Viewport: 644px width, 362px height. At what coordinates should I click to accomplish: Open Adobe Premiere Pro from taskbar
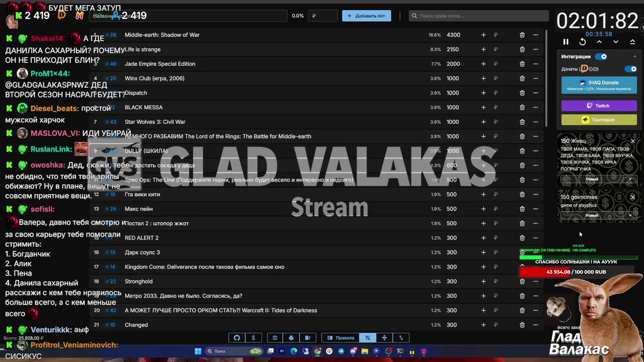tap(282, 351)
